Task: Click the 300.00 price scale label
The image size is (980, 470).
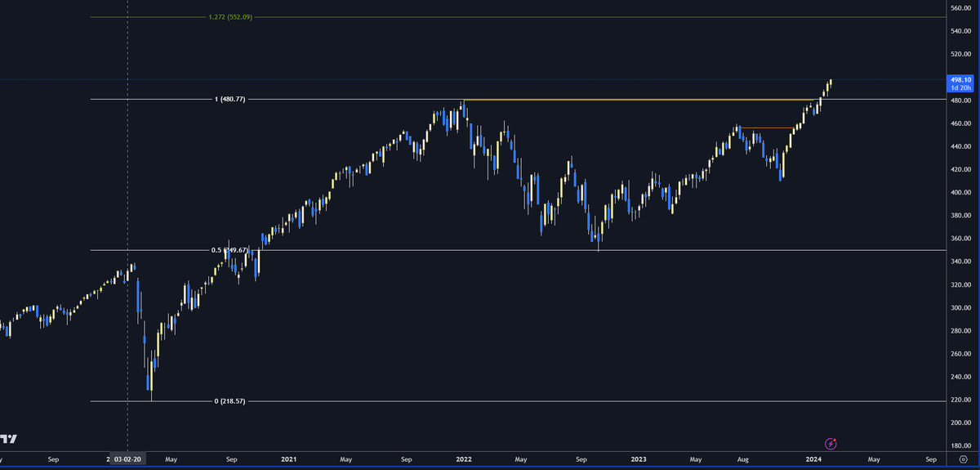Action: pos(960,307)
